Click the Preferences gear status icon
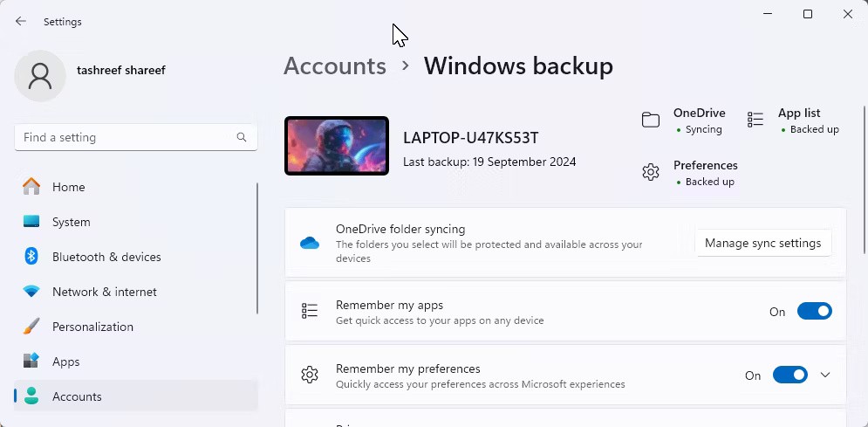Screen dimensions: 868x427 (x=651, y=173)
